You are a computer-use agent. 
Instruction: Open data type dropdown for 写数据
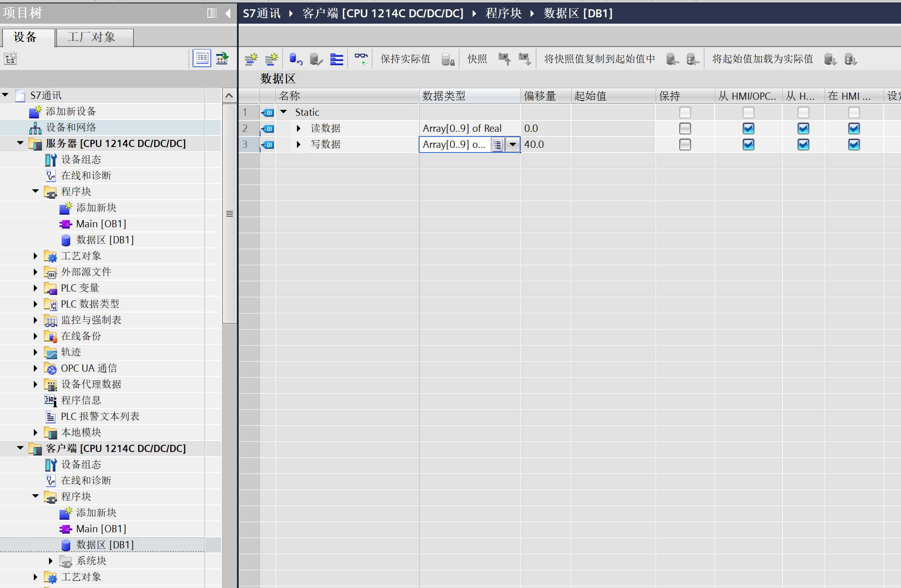[513, 144]
